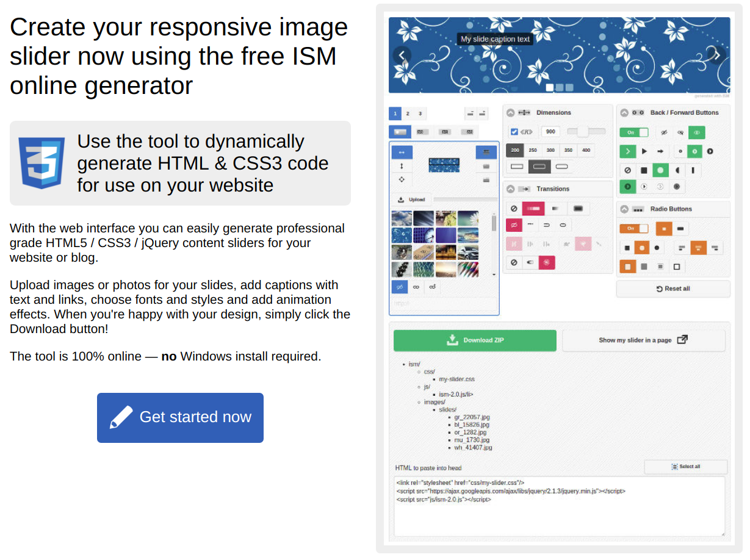The width and height of the screenshot is (750, 560).
Task: Click the Upload button
Action: coord(411,199)
